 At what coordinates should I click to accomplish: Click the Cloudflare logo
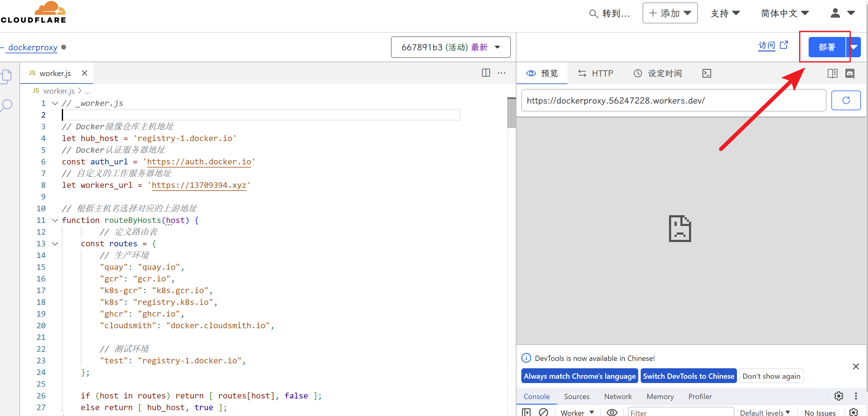33,13
